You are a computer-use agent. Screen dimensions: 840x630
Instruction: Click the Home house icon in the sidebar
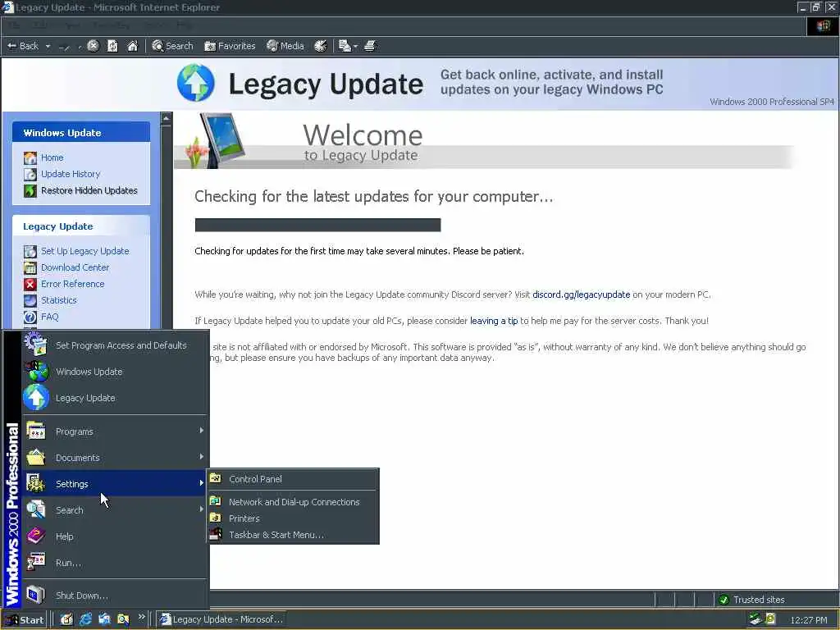tap(30, 157)
